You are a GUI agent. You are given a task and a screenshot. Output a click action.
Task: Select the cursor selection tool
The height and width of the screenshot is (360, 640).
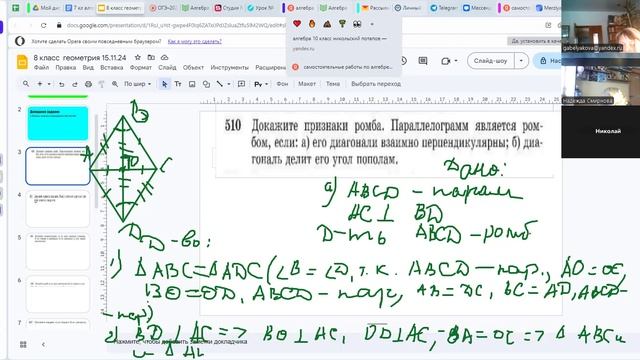[x=164, y=84]
